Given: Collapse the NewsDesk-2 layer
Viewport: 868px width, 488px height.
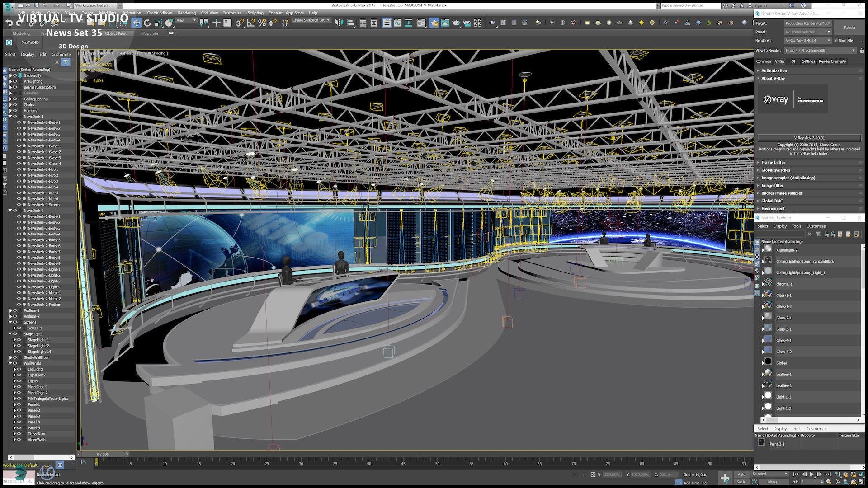Looking at the screenshot, I should 10,211.
